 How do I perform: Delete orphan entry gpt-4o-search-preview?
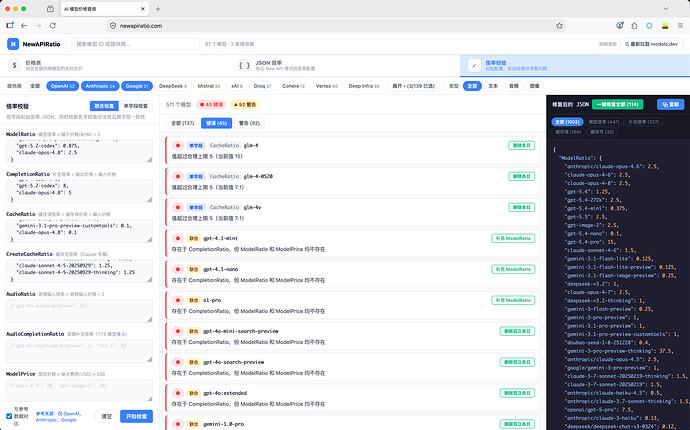tap(517, 362)
